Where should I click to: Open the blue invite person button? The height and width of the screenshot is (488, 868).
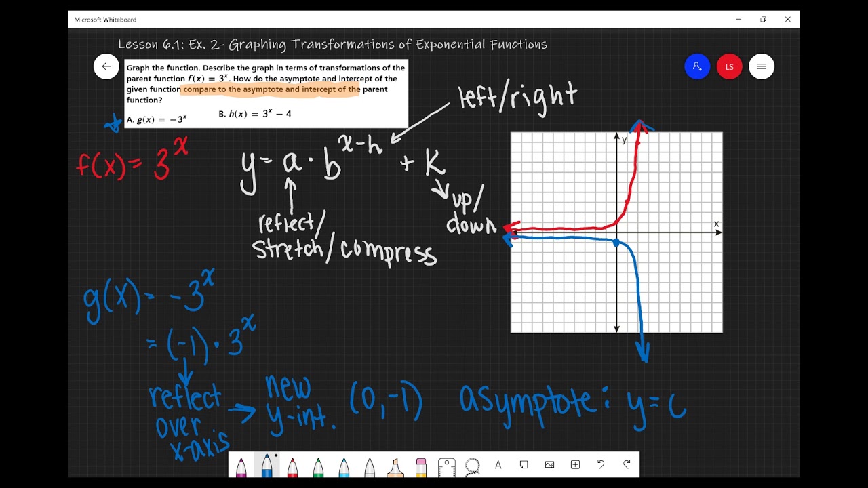pyautogui.click(x=697, y=66)
